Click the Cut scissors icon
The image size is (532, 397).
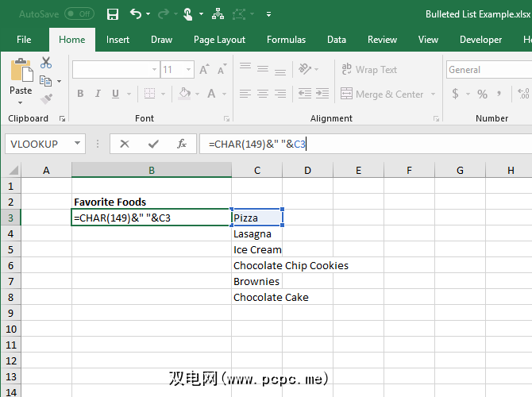point(46,63)
